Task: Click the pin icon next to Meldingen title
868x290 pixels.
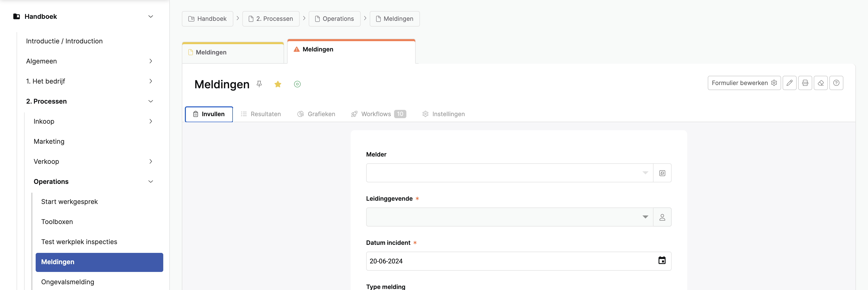Action: click(x=259, y=84)
